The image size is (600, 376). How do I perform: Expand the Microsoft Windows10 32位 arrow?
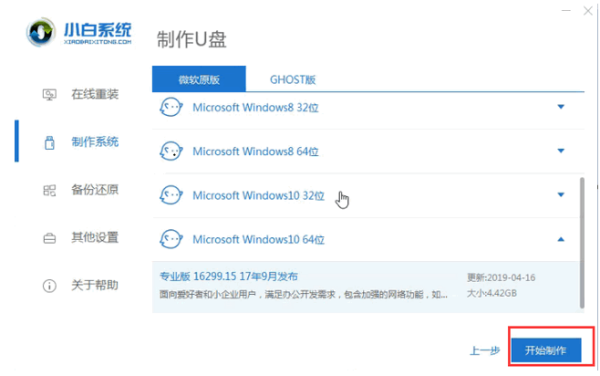coord(561,195)
